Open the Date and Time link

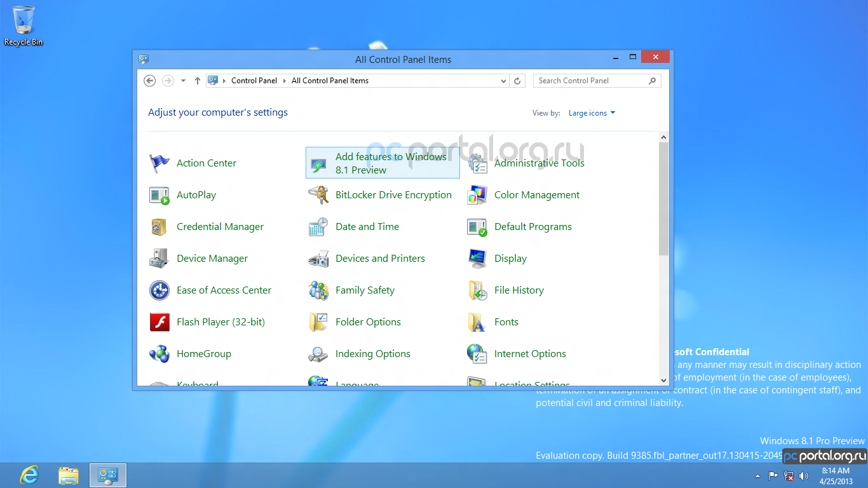click(367, 227)
